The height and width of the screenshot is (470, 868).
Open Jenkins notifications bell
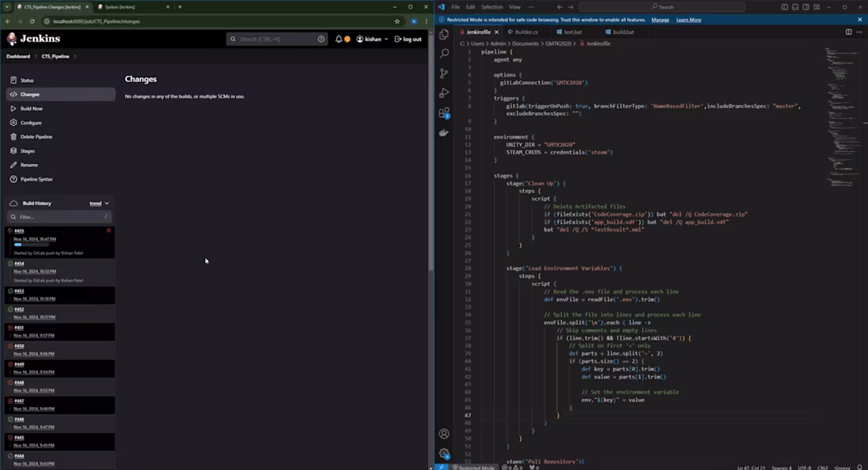[339, 39]
